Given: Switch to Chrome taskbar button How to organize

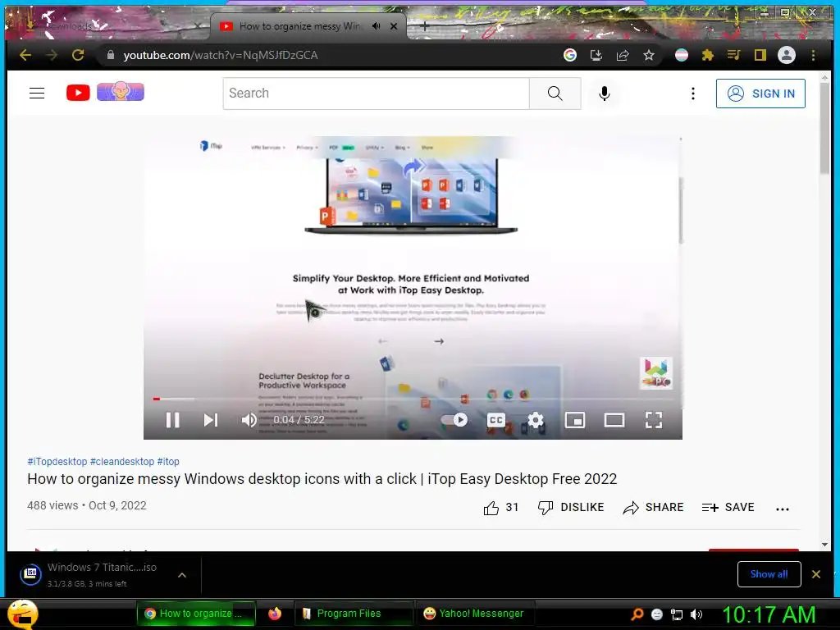Looking at the screenshot, I should [195, 614].
